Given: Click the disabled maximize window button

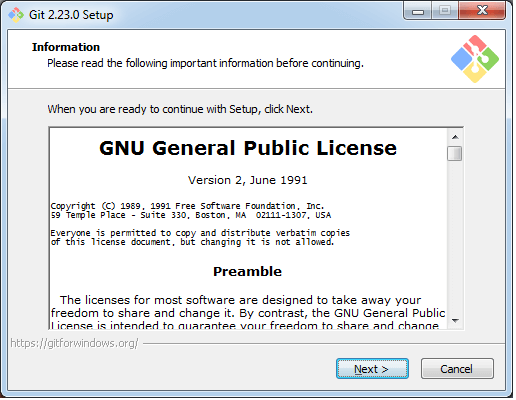Looking at the screenshot, I should [445, 12].
